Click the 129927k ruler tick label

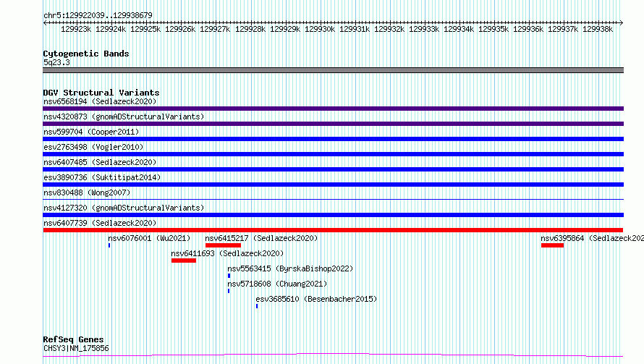pos(215,29)
